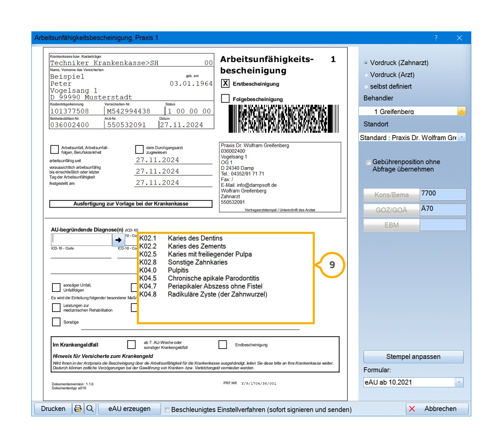Screen dimensions: 503x448
Task: Click the eAU erzeugen button
Action: point(129,409)
